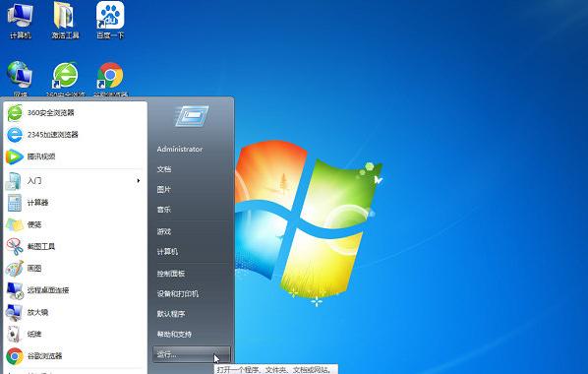The image size is (588, 374).
Task: Launch 2345加速浏览器 from the Start menu
Action: pos(75,135)
